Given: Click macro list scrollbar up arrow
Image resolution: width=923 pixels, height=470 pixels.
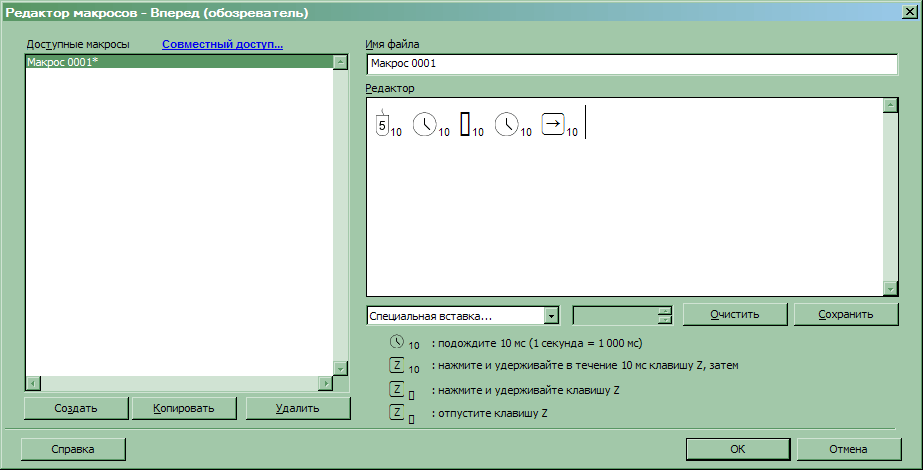Looking at the screenshot, I should tap(340, 62).
